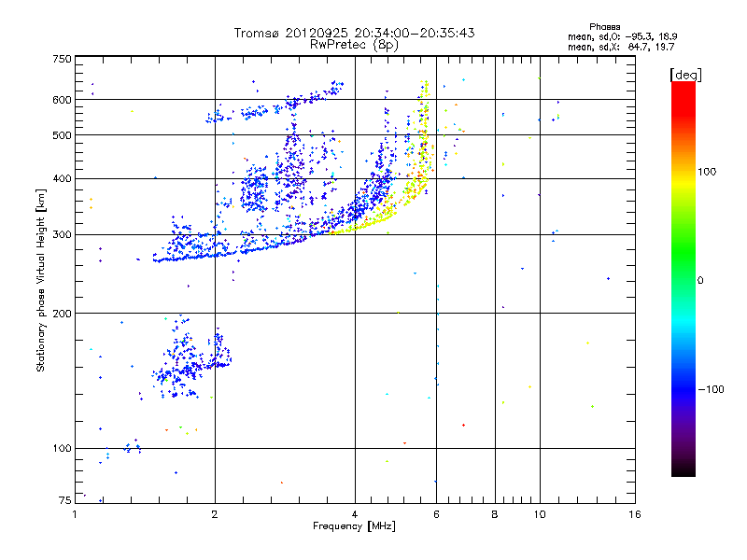Click the y-axis tick label '500'
The image size is (747, 560).
point(62,135)
